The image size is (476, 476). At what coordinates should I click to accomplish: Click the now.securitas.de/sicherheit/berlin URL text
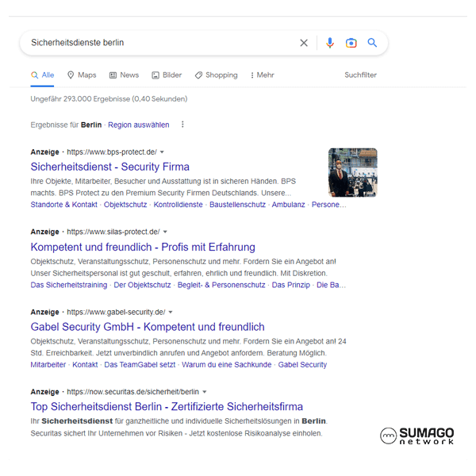[133, 392]
